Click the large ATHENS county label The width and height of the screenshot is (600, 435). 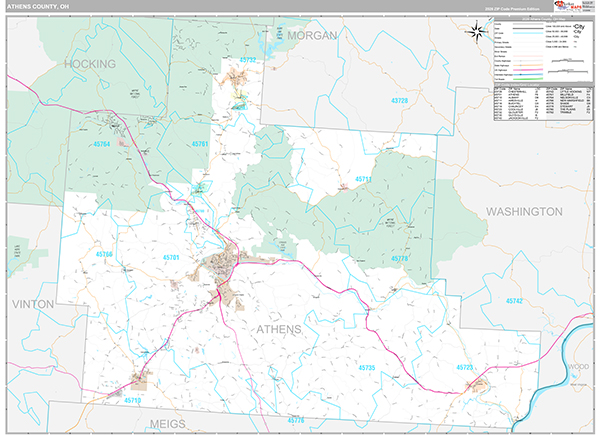(x=285, y=329)
